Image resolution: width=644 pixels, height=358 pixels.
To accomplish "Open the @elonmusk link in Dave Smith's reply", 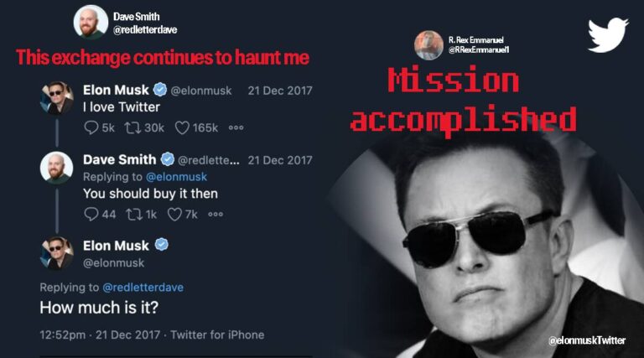I will pos(177,177).
